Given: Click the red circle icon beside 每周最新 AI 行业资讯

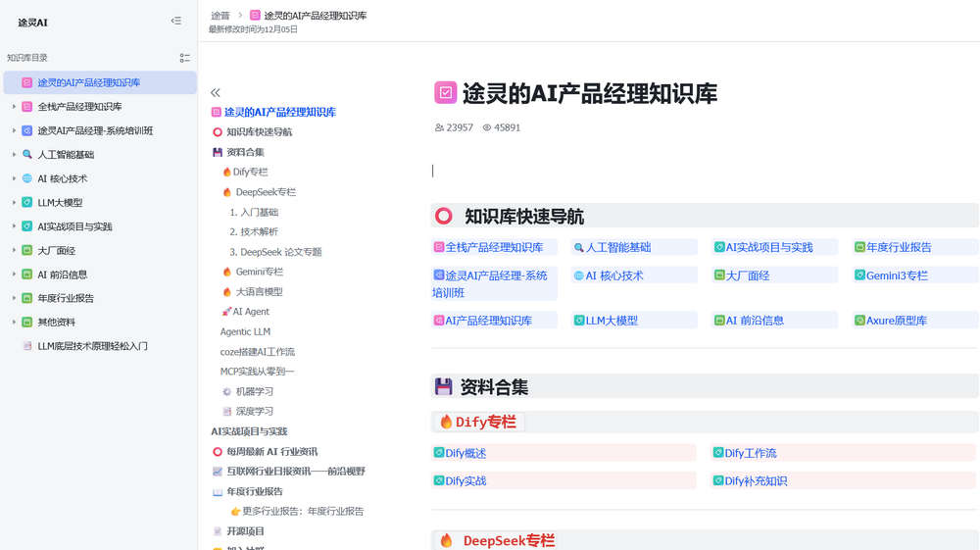Looking at the screenshot, I should click(x=218, y=451).
